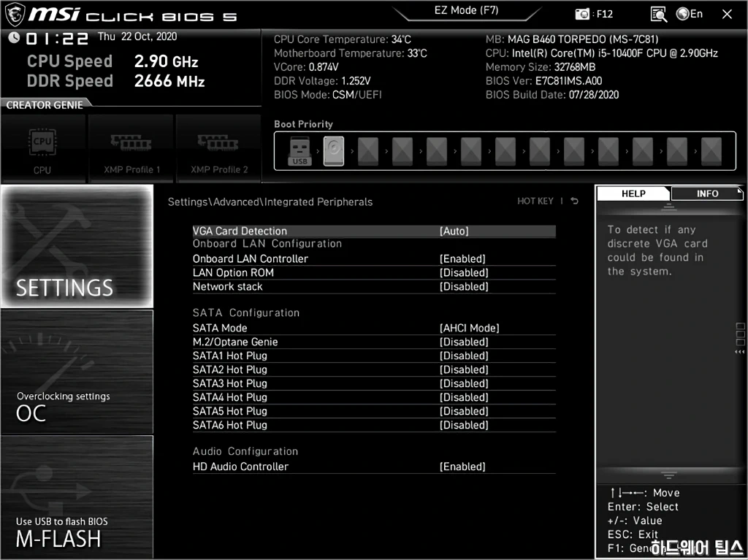Select the hard disk boot priority icon
Image resolution: width=748 pixels, height=560 pixels.
pyautogui.click(x=333, y=150)
